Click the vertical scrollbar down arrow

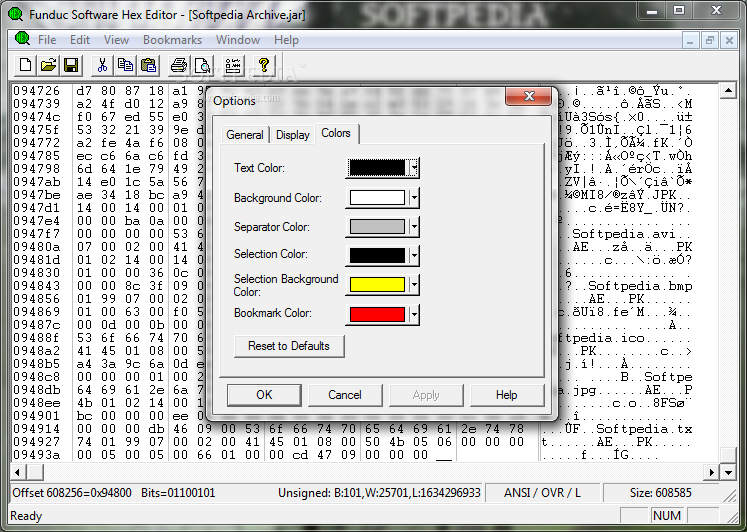[728, 472]
